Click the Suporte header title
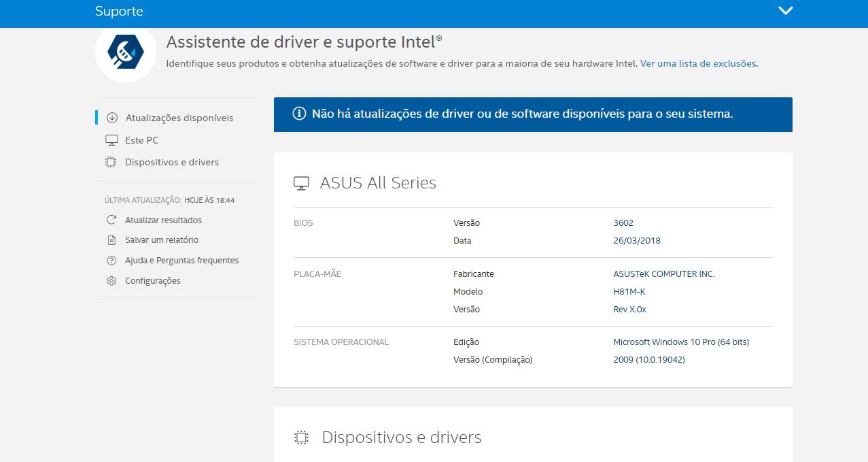Image resolution: width=868 pixels, height=462 pixels. [x=119, y=12]
